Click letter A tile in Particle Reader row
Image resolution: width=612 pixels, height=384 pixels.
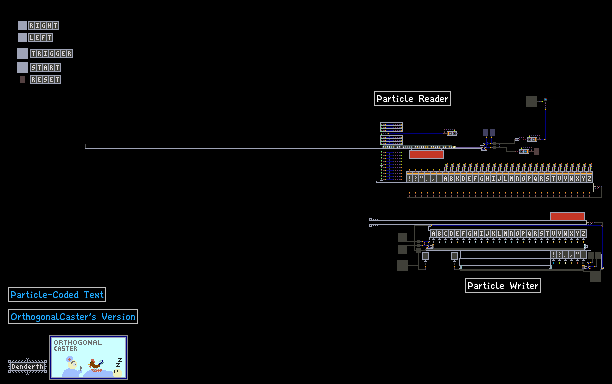coord(445,178)
